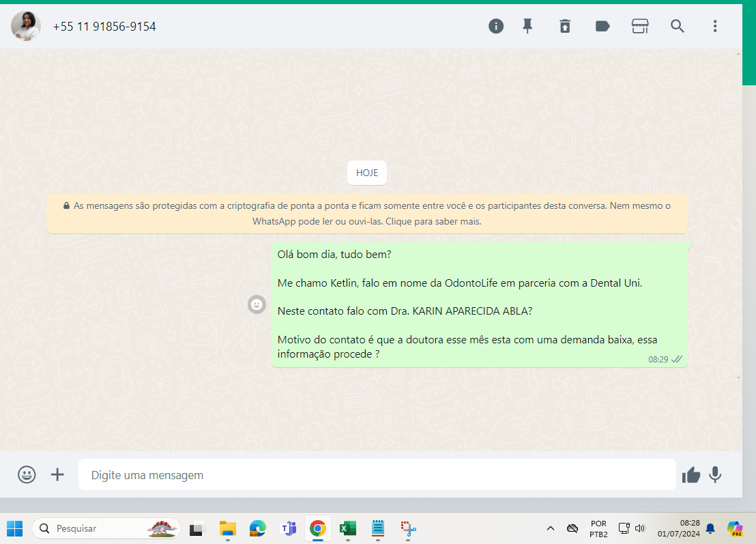
Task: Click the archive chat icon in header
Action: (565, 27)
